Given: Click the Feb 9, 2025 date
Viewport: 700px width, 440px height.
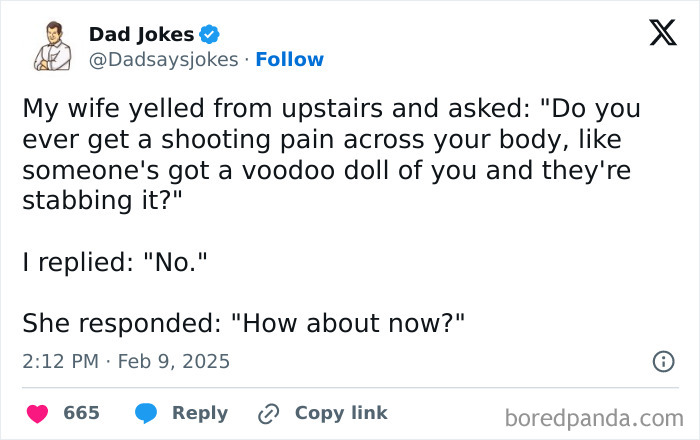Looking at the screenshot, I should click(174, 361).
